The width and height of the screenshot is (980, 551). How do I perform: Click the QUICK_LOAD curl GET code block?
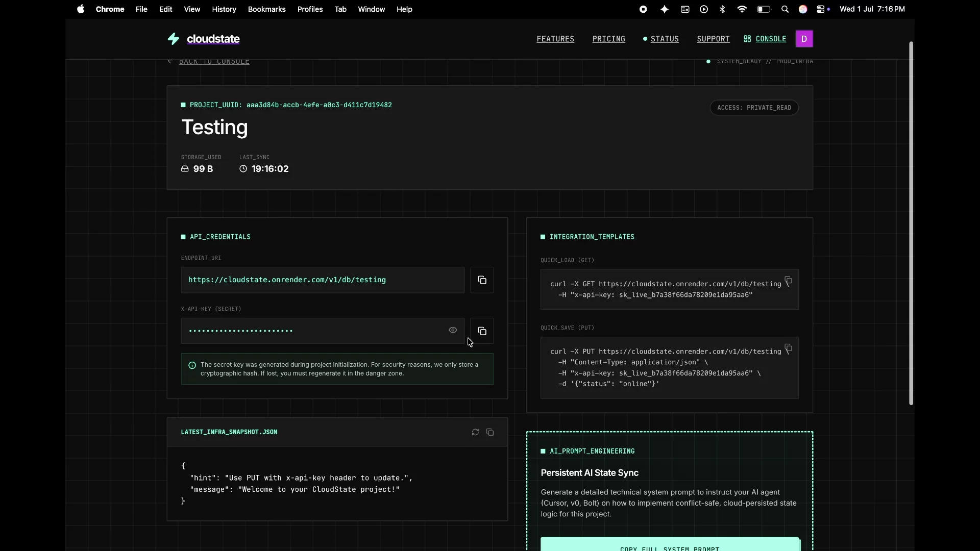[x=670, y=289]
